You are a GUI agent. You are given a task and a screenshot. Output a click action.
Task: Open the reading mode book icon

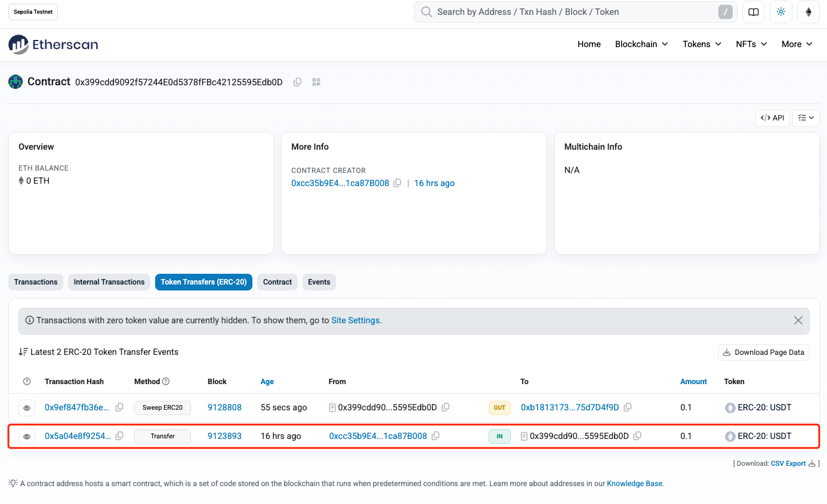pos(754,12)
